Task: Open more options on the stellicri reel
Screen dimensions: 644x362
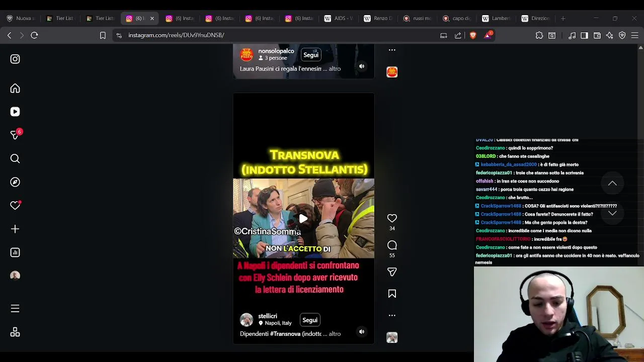Action: point(392,315)
